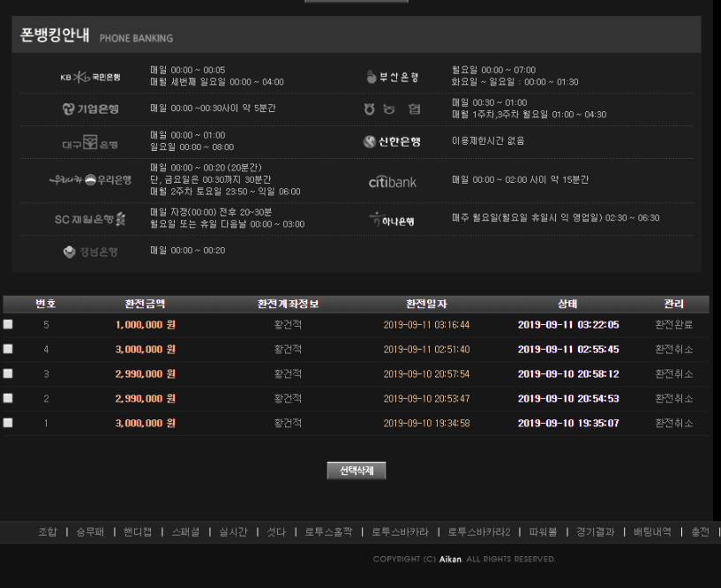
Task: Click the 관리 column header
Action: 673,304
